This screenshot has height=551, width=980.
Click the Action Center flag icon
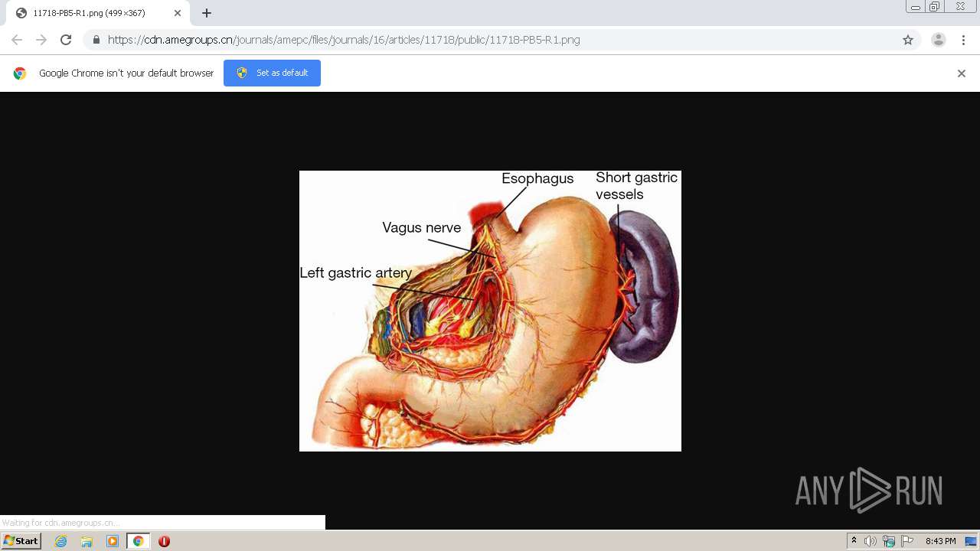(x=907, y=541)
